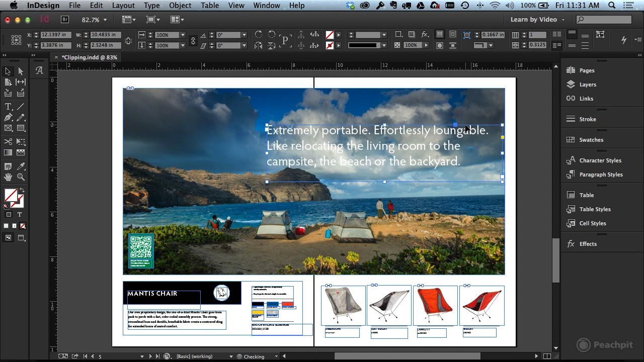Toggle constrain proportions for scaling chain link

tap(193, 40)
